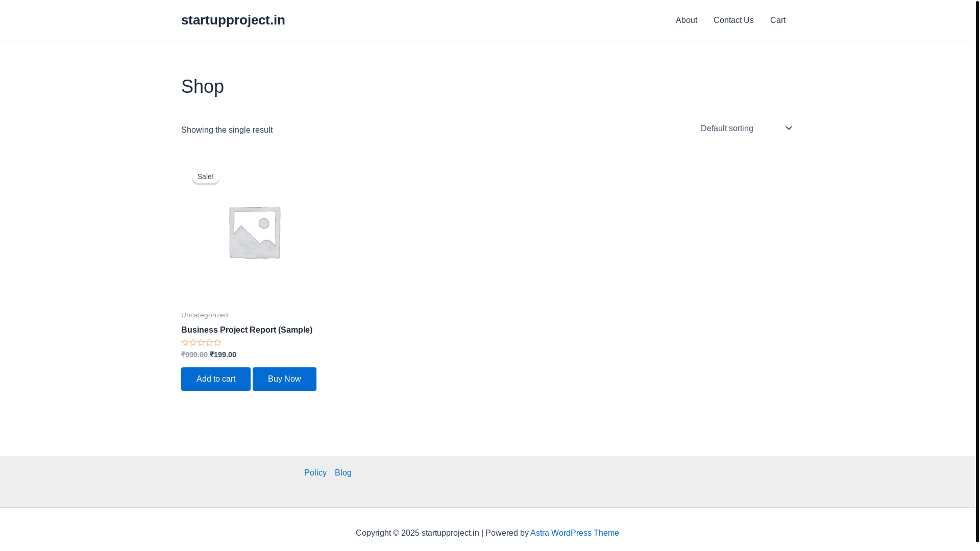The width and height of the screenshot is (980, 551).
Task: Open the Cart menu link
Action: point(777,20)
